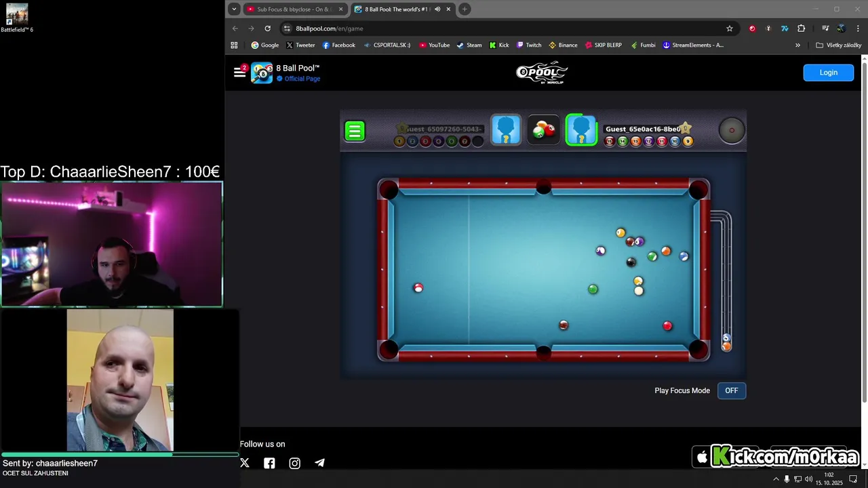The image size is (868, 488).
Task: Open the Steam bookmark
Action: coord(469,45)
